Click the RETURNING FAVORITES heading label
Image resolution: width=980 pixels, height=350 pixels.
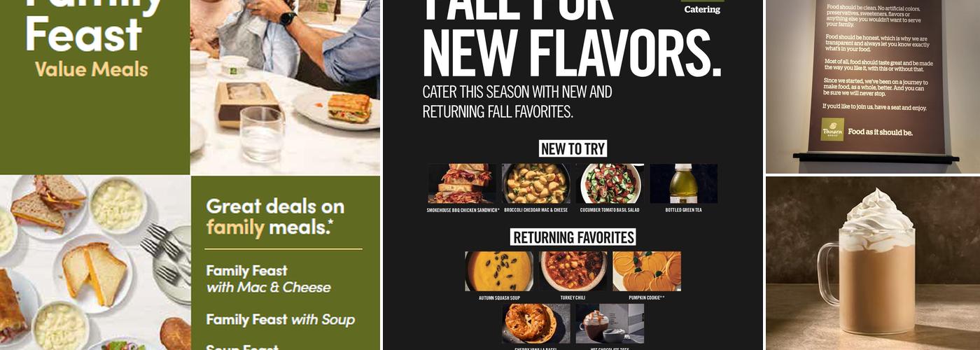pyautogui.click(x=573, y=237)
